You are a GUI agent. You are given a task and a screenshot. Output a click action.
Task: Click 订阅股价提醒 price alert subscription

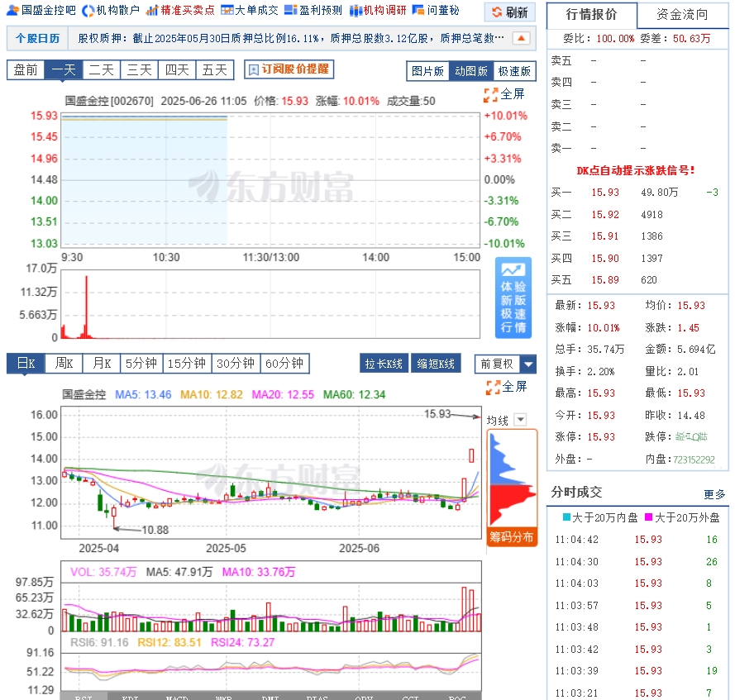289,69
